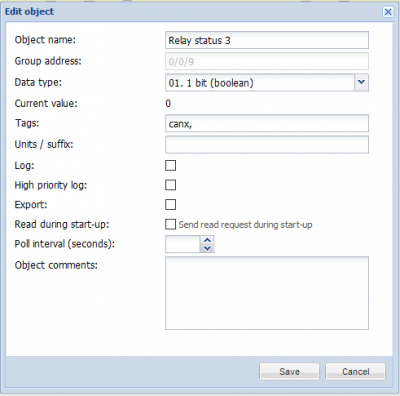Screen dimensions: 400x396
Task: Click the Poll interval input field
Action: (183, 244)
